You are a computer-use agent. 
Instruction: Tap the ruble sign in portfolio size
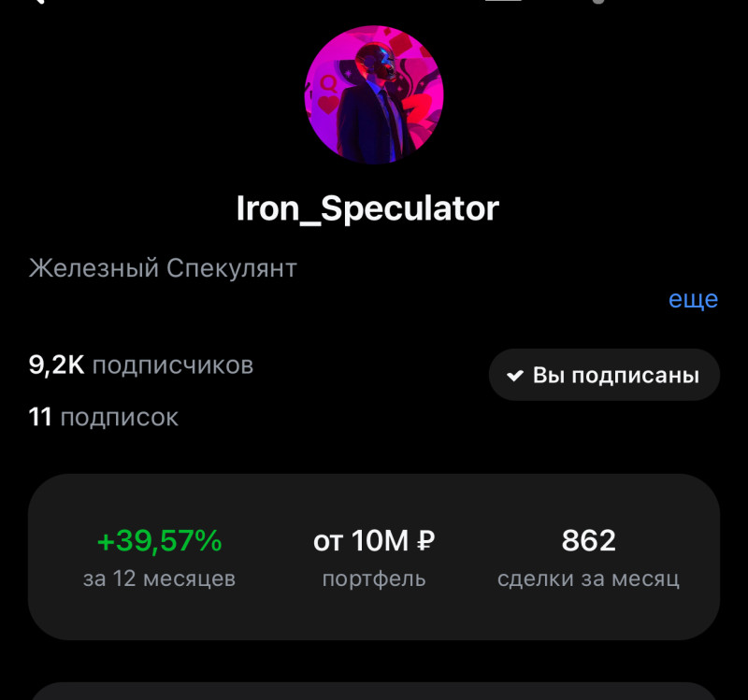(425, 540)
